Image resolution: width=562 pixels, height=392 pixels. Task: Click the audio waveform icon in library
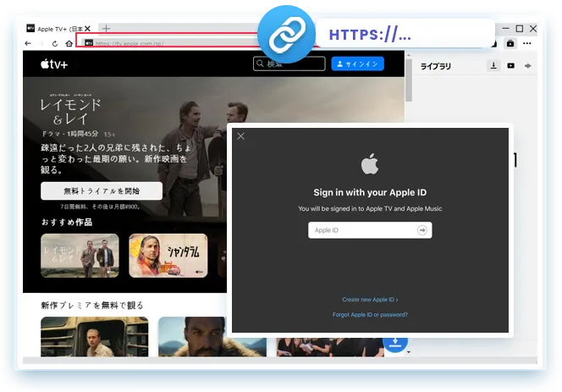point(528,66)
